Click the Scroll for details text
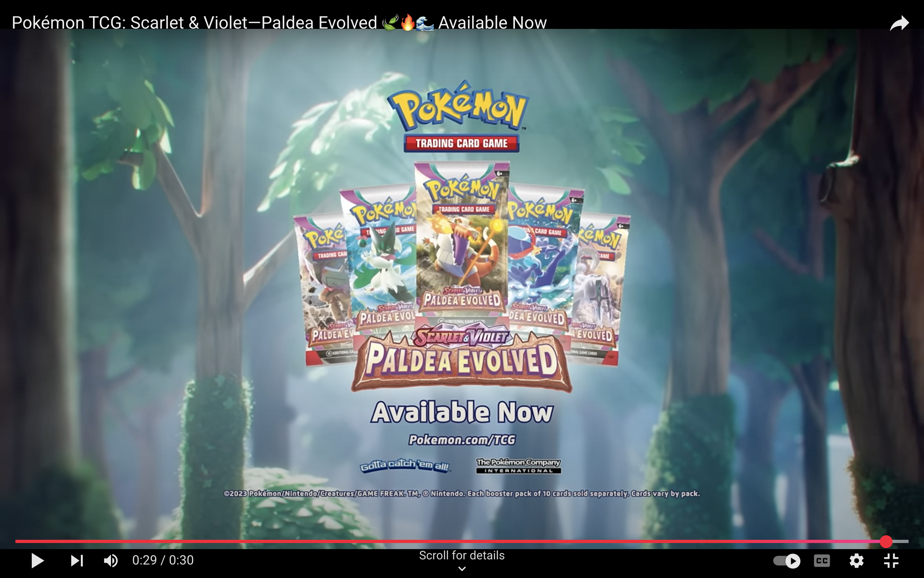 pos(462,556)
